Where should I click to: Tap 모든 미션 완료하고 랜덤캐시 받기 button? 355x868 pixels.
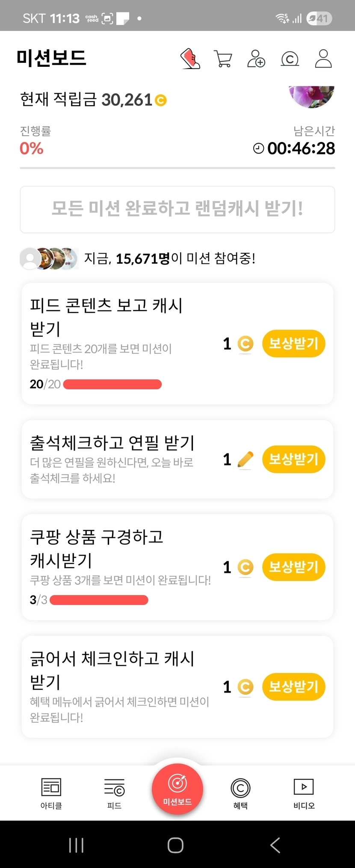click(177, 210)
